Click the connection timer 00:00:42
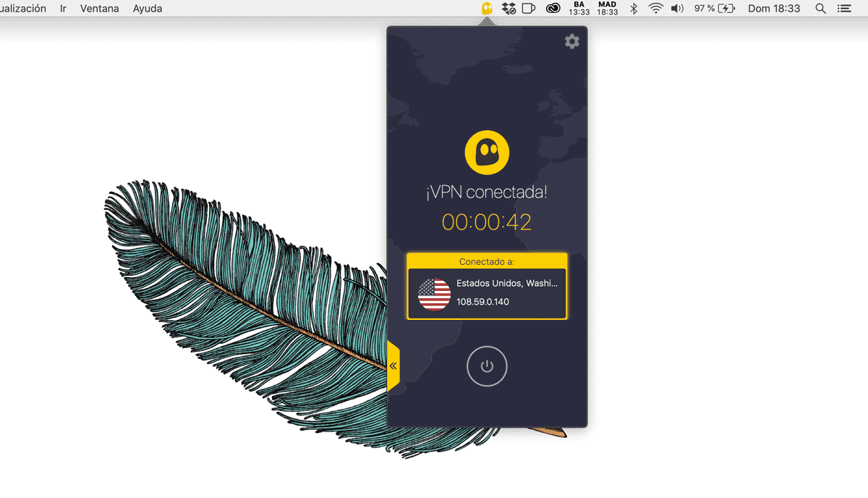868x498 pixels. 487,221
